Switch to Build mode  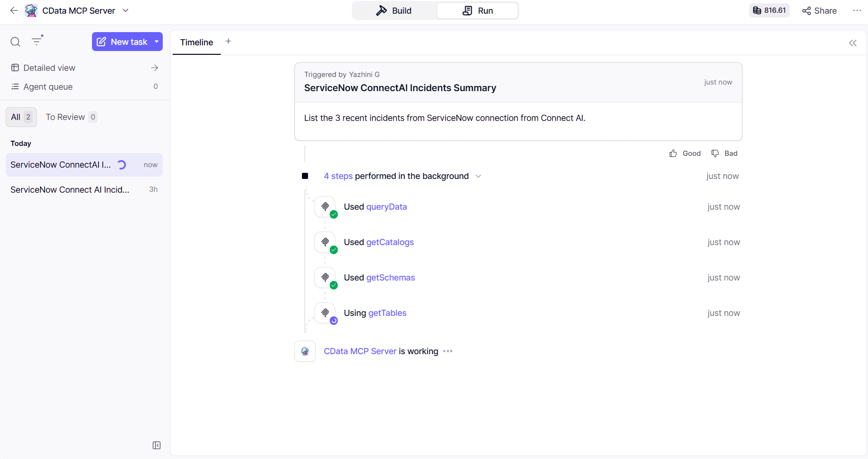coord(394,11)
